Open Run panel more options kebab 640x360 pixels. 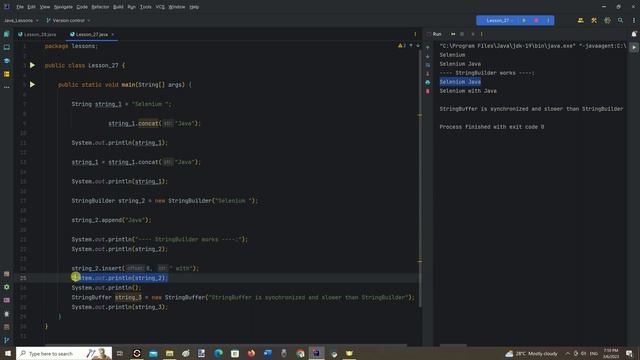(481, 34)
